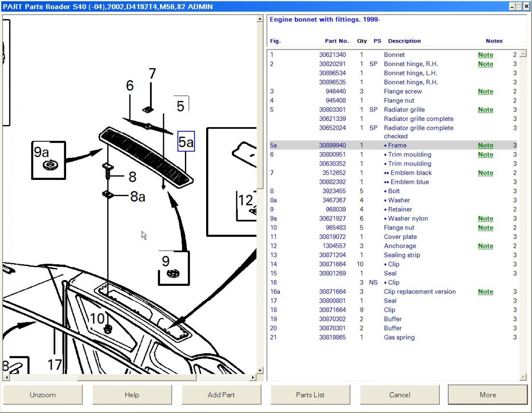
Task: Click diagram horizontal scrollbar left arrow
Action: [6, 378]
